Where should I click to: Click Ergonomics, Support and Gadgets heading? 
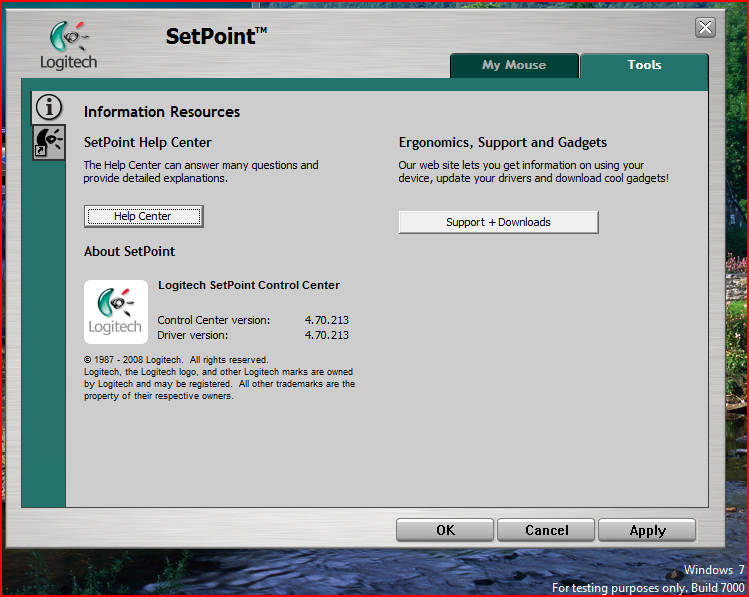(503, 142)
